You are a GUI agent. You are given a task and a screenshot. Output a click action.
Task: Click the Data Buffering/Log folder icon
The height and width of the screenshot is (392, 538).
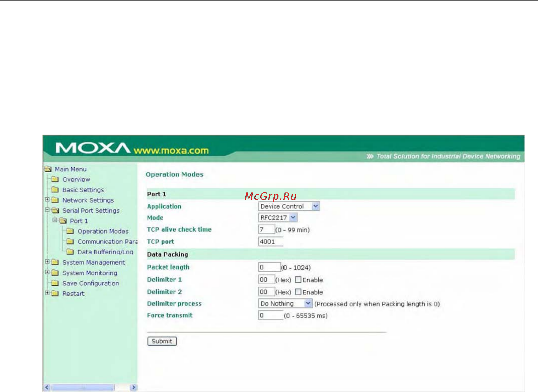[70, 252]
